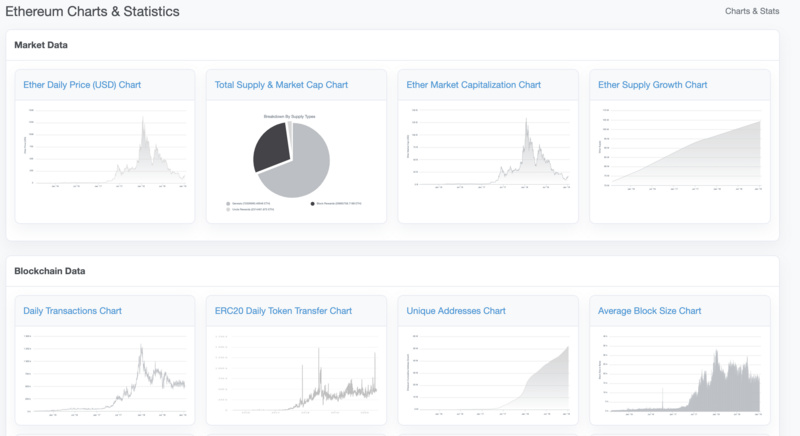Go to Ether Supply Growth Chart title
The width and height of the screenshot is (800, 436).
click(652, 85)
